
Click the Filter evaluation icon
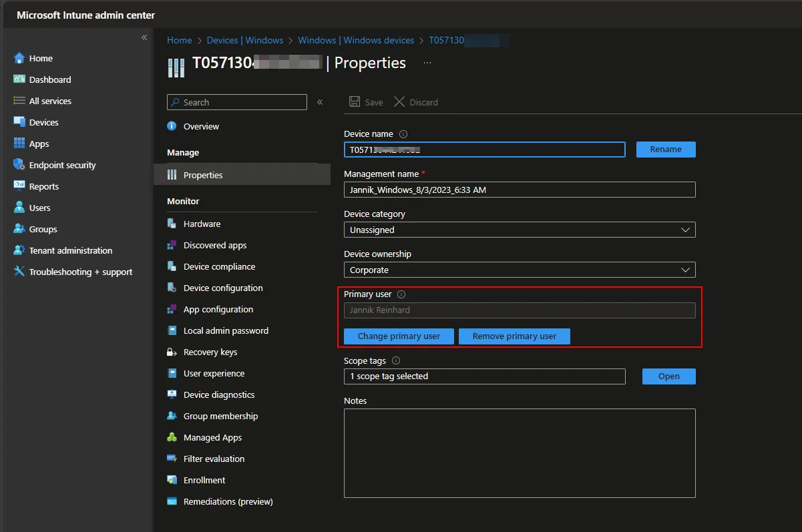pyautogui.click(x=172, y=459)
